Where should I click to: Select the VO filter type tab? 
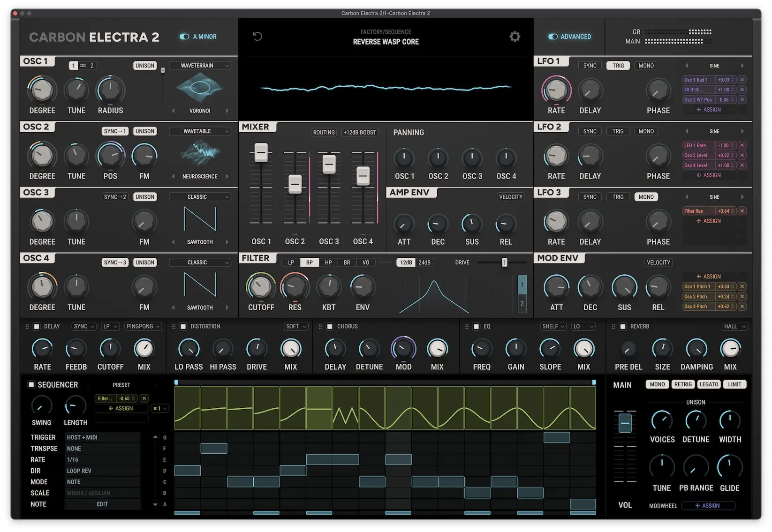click(x=366, y=262)
